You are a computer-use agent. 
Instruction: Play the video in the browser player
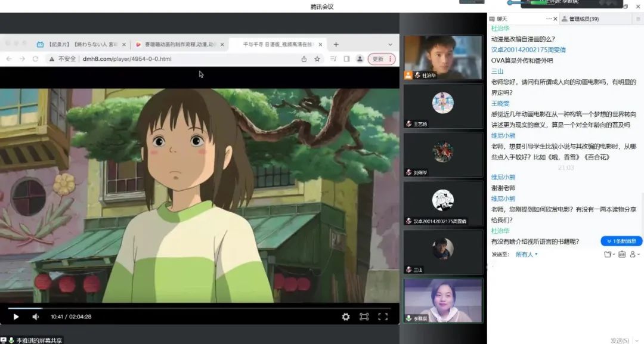point(16,317)
